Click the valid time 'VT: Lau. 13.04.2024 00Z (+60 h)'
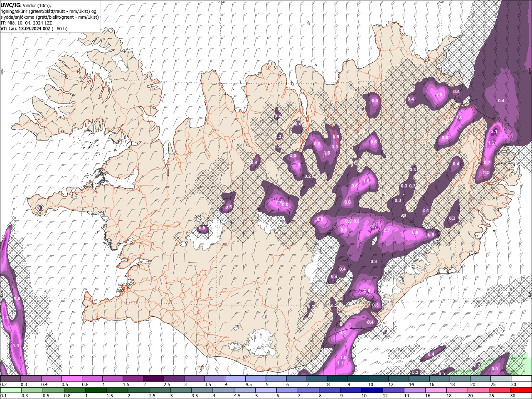This screenshot has height=399, width=532. [34, 29]
